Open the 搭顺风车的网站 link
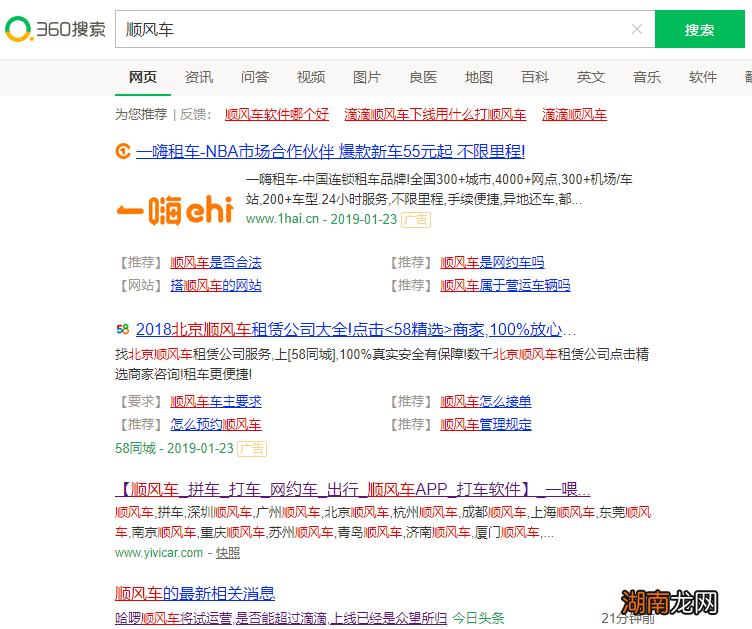Viewport: 752px width, 629px height. pyautogui.click(x=216, y=286)
